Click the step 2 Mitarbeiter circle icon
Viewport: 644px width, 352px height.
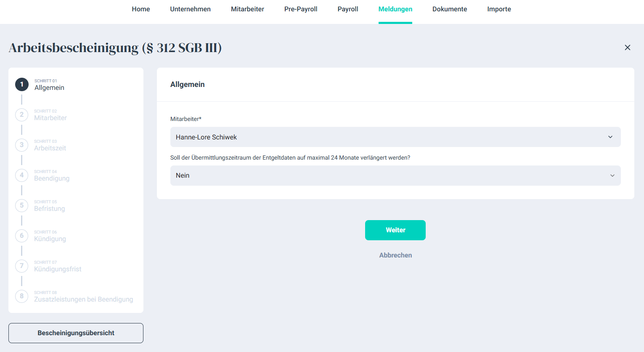22,115
